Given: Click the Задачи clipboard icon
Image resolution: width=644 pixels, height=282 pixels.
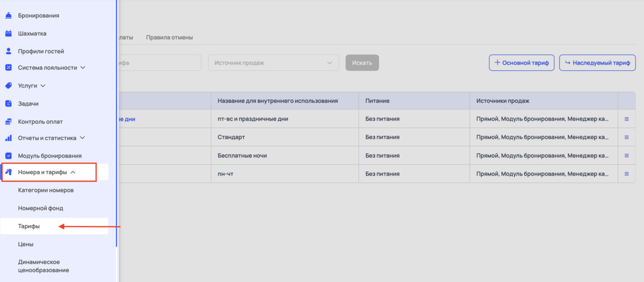Looking at the screenshot, I should click(9, 103).
